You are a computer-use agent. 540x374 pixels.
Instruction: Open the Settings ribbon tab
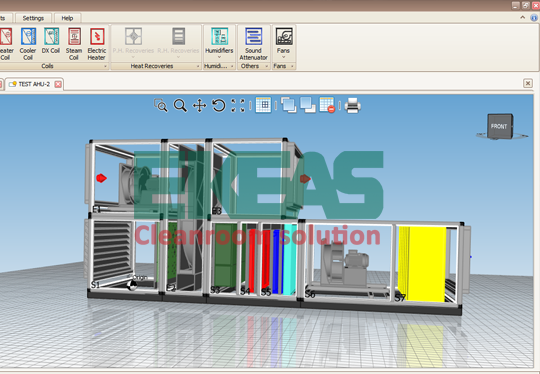click(x=33, y=18)
